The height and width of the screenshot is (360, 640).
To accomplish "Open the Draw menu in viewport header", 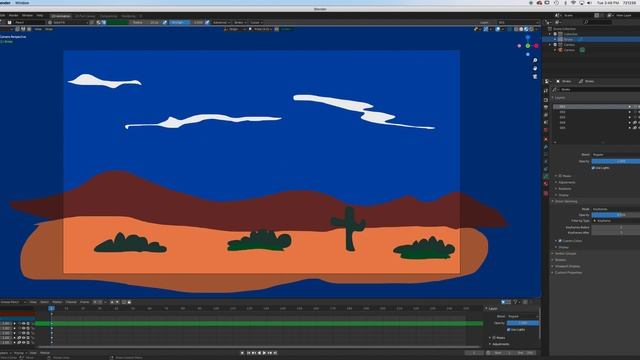I will tap(49, 29).
